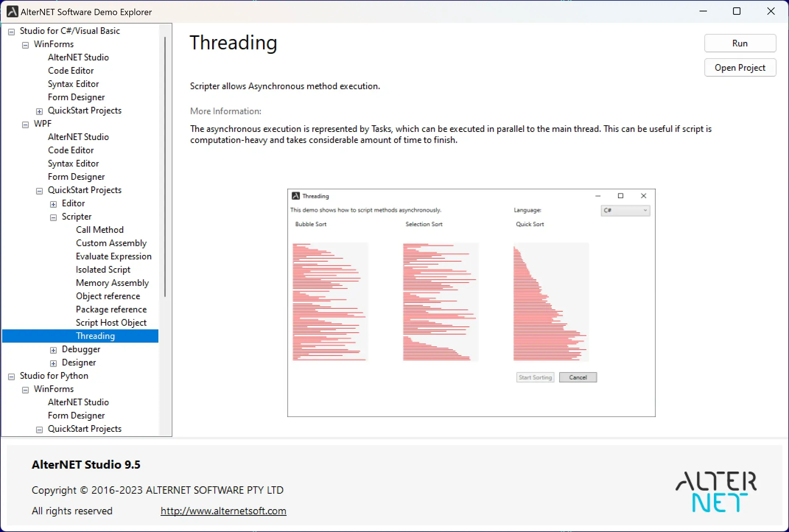Click the Threading icon in the demo preview
The width and height of the screenshot is (789, 532).
(x=295, y=196)
